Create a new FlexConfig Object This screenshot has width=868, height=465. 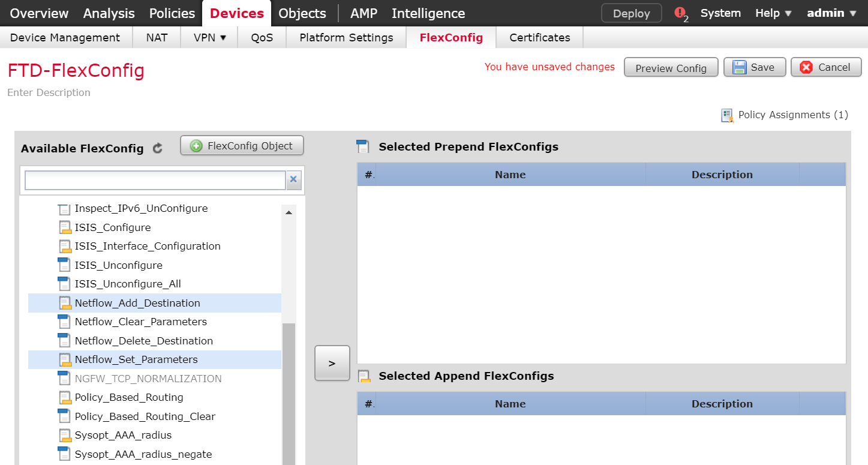tap(242, 146)
